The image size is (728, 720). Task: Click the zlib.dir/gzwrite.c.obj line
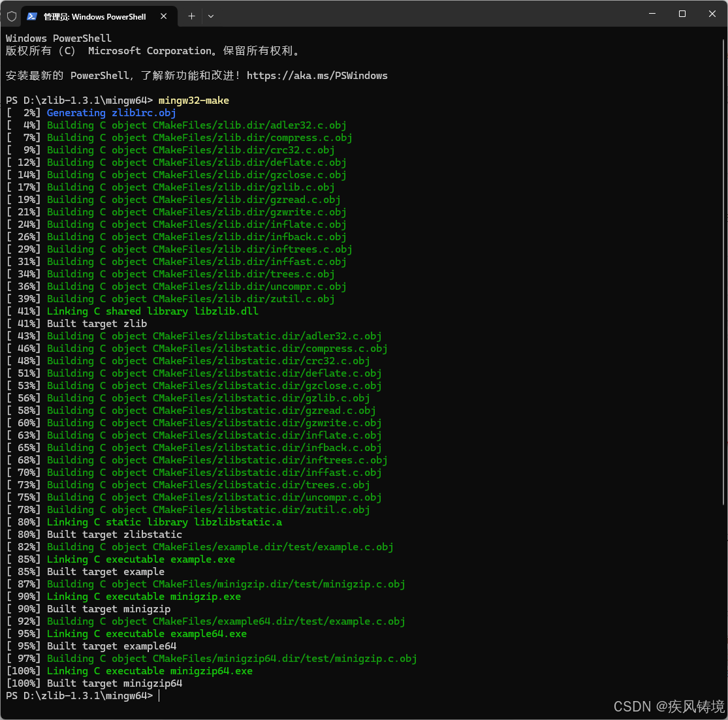click(x=176, y=212)
